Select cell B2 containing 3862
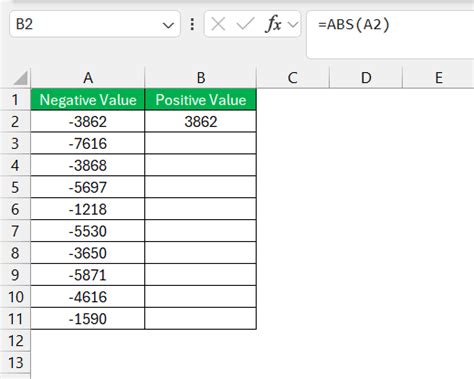Screen dimensions: 474x379 pyautogui.click(x=201, y=121)
